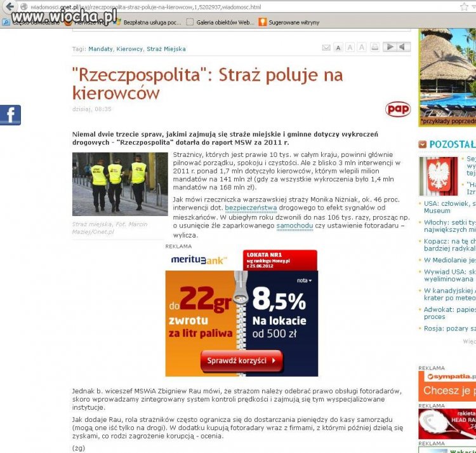Bookmark page with star icon
The width and height of the screenshot is (476, 453).
coord(464,7)
